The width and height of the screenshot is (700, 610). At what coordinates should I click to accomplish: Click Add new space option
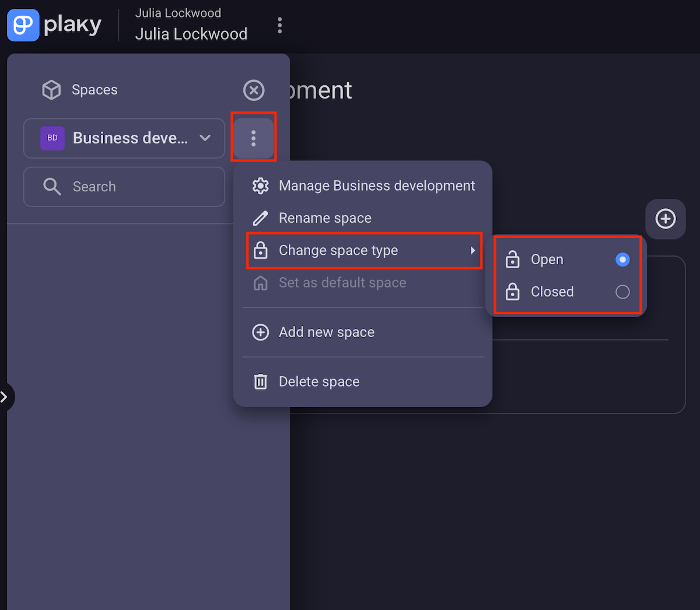(327, 332)
